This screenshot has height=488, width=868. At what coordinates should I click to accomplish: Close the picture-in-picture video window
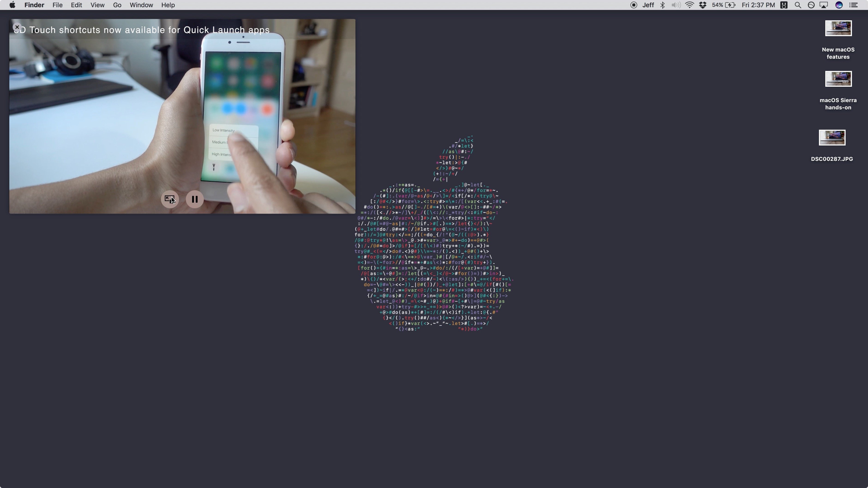(17, 27)
